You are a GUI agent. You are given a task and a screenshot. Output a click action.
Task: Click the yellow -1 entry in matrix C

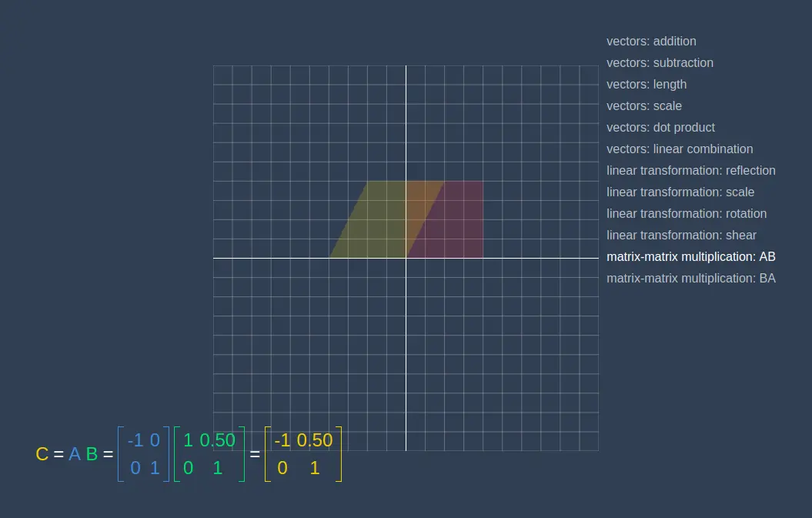click(x=282, y=440)
